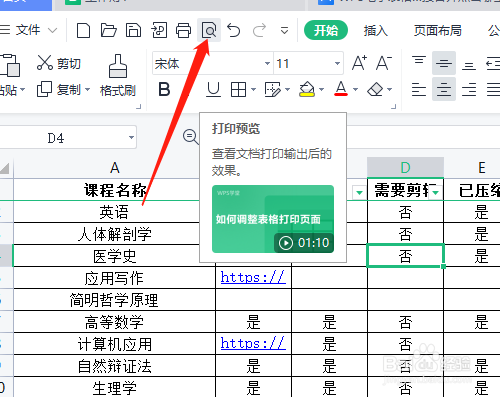Open print preview icon
Screen dimensions: 500x397
click(209, 30)
